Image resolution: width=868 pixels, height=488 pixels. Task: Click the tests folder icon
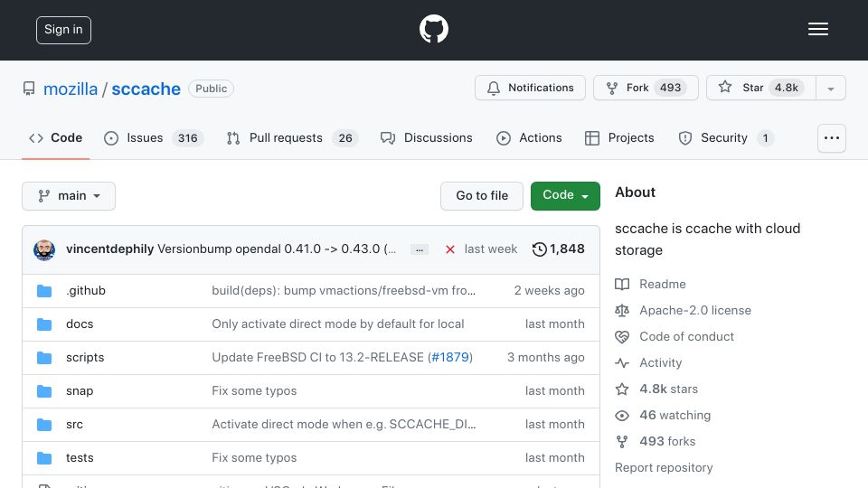(44, 458)
